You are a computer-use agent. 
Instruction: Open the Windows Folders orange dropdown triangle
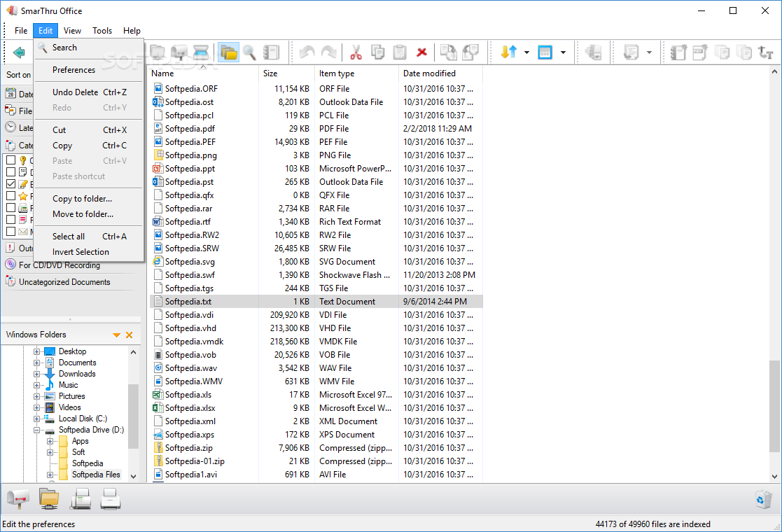click(116, 335)
